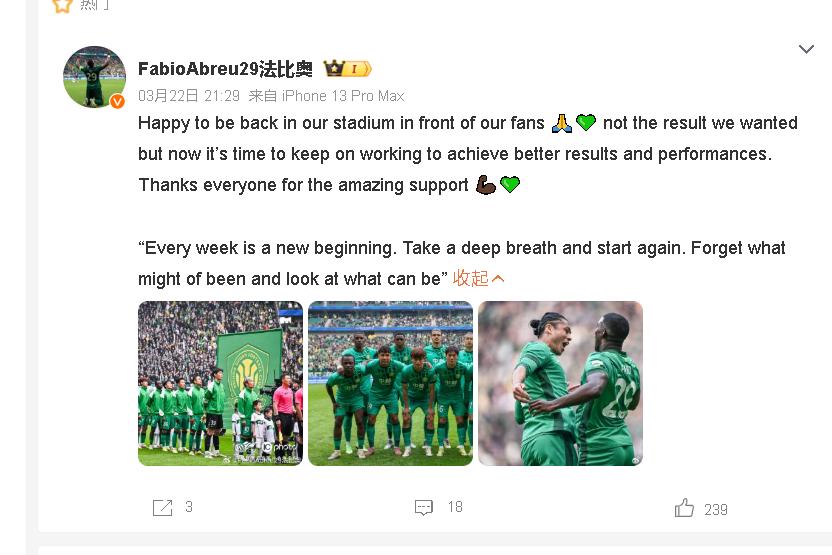832x555 pixels.
Task: Open the stadium flag photo thumbnail
Action: [220, 383]
